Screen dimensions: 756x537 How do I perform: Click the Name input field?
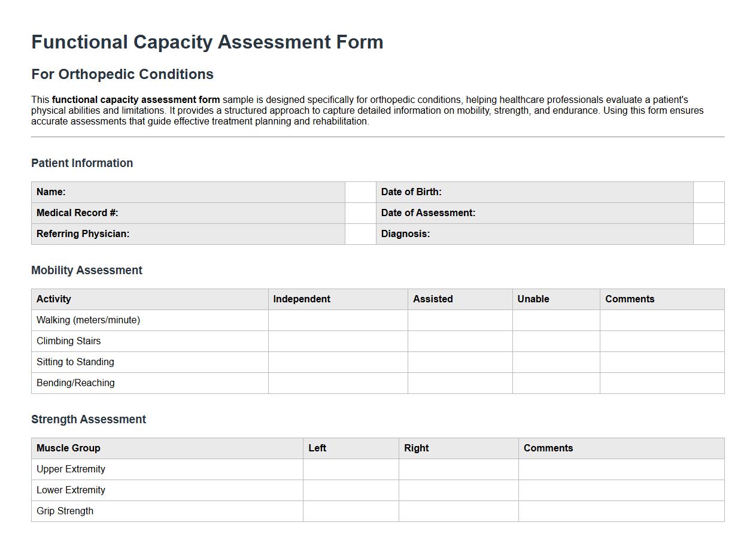(360, 192)
